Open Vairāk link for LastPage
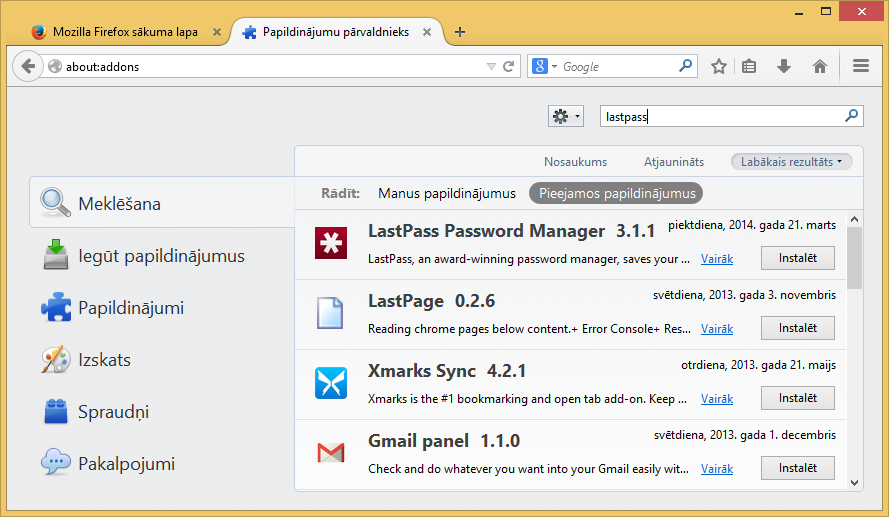This screenshot has height=517, width=889. [x=717, y=329]
